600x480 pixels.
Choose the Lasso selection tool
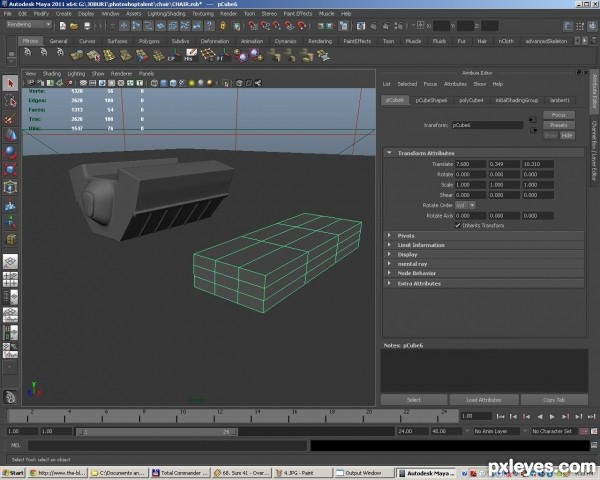(x=10, y=101)
